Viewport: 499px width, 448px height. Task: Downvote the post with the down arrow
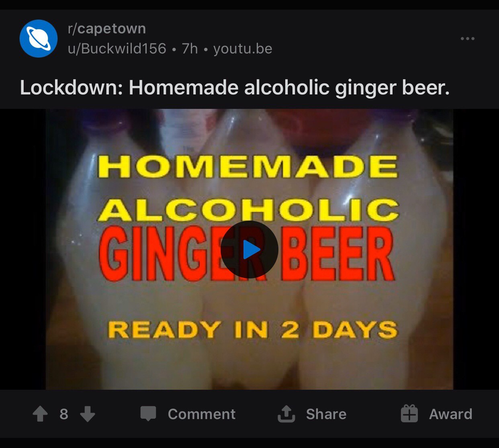(x=88, y=414)
